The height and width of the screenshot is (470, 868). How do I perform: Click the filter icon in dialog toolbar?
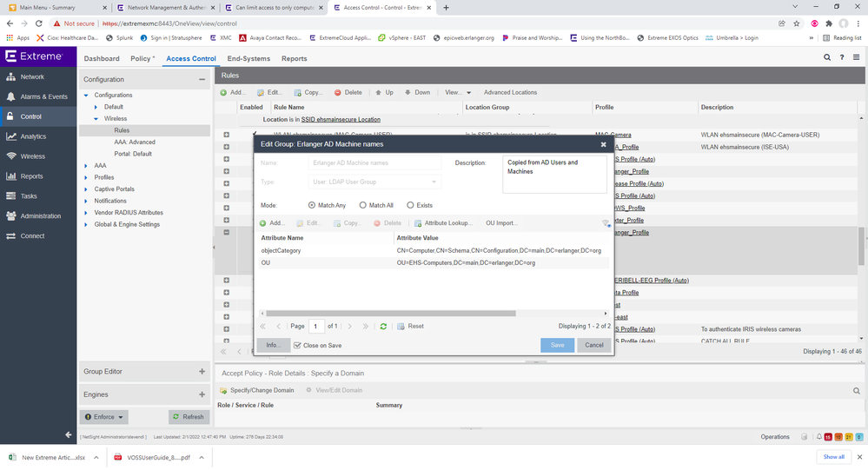(606, 223)
